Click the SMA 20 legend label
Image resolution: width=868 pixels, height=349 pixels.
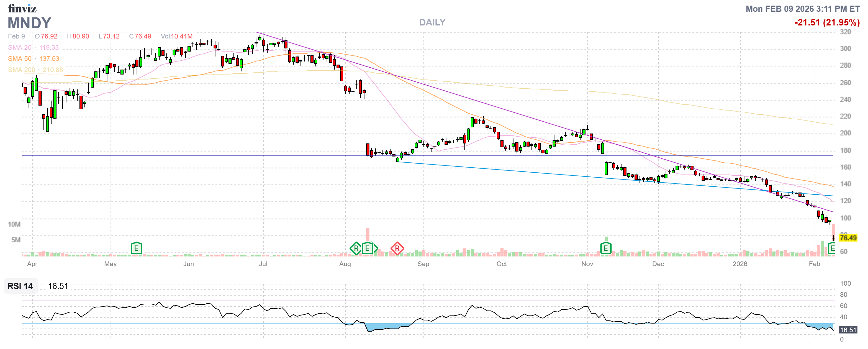point(20,48)
